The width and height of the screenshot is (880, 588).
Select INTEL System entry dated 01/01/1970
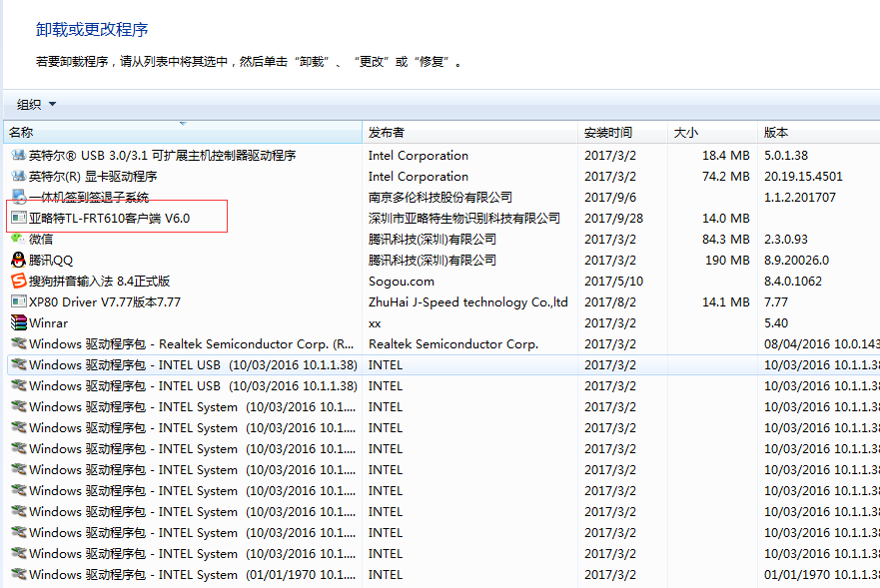(x=192, y=575)
